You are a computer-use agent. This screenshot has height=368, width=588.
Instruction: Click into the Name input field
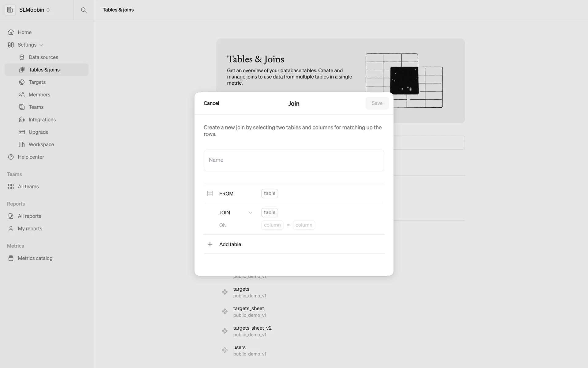click(294, 160)
